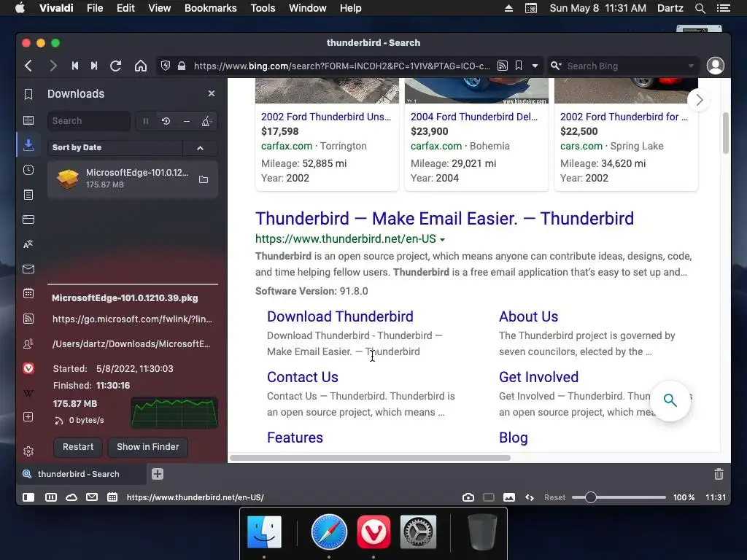Click the padlock site info icon
The width and height of the screenshot is (747, 560).
(181, 66)
